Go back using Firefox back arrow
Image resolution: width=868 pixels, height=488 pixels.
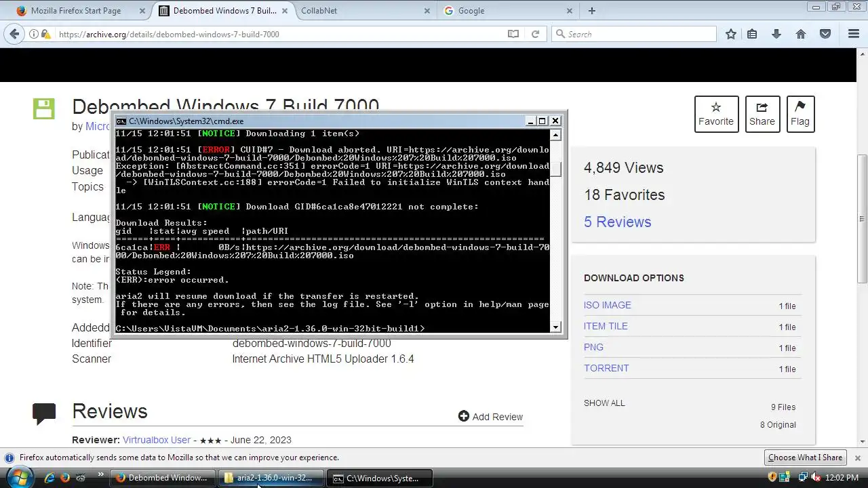[14, 34]
